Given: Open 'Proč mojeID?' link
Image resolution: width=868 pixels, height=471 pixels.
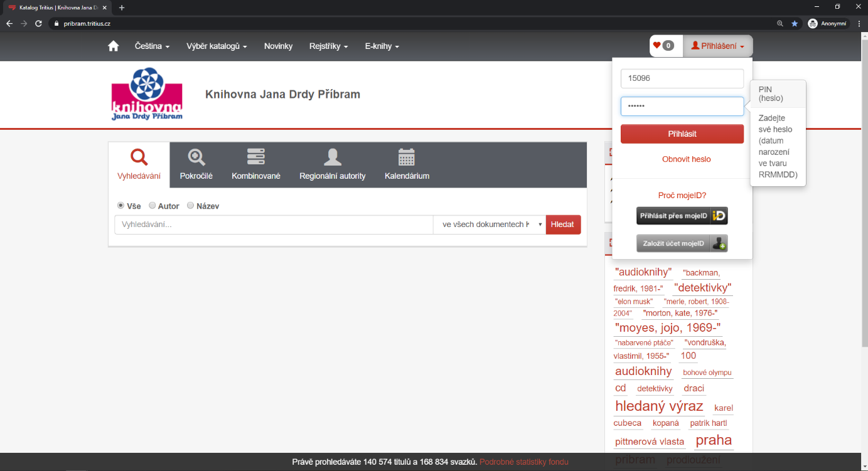Looking at the screenshot, I should (x=682, y=196).
